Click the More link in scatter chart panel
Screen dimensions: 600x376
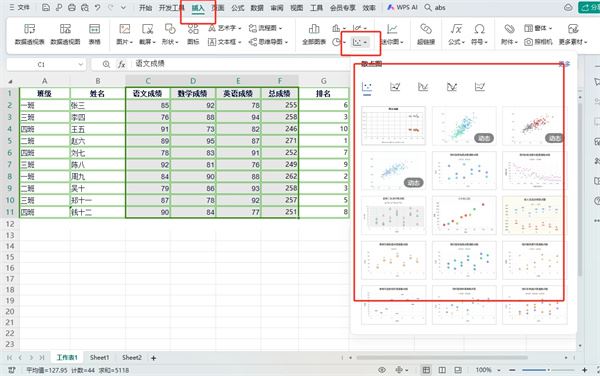click(565, 64)
